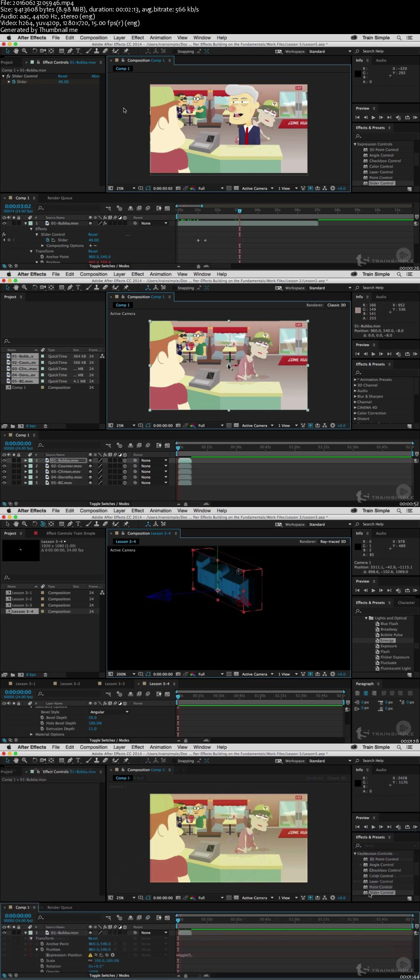
Task: Open Render Queue tab at timecode 0:00:03:02
Action: pyautogui.click(x=60, y=198)
